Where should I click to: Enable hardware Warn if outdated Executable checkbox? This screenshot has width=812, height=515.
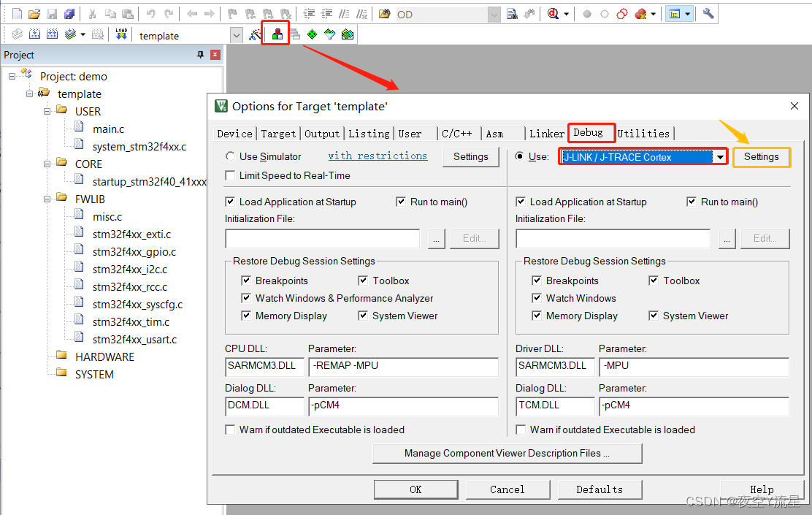[x=521, y=430]
